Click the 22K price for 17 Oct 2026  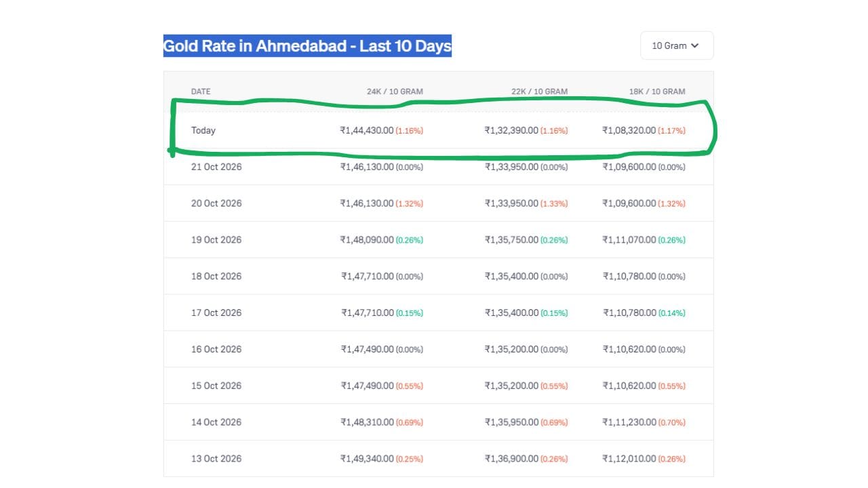[511, 312]
